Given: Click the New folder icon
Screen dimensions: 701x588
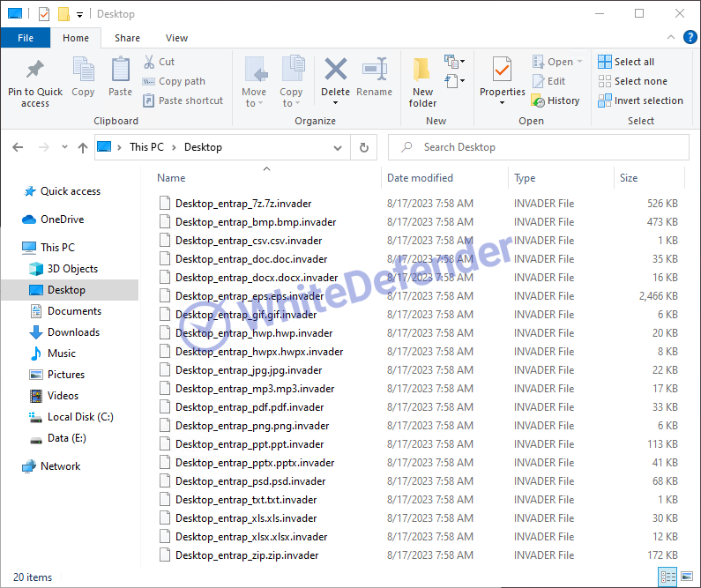Looking at the screenshot, I should click(421, 70).
